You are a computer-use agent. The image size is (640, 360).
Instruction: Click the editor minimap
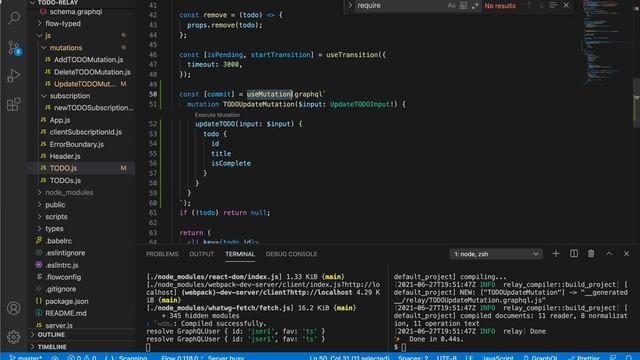pos(607,41)
